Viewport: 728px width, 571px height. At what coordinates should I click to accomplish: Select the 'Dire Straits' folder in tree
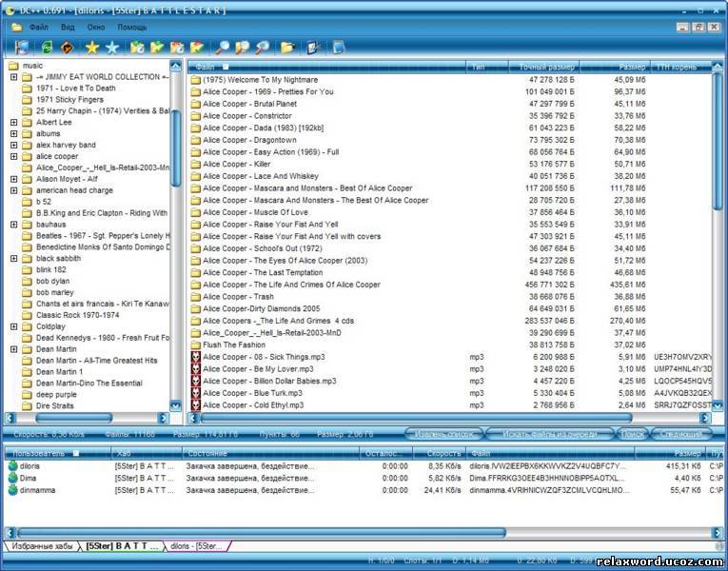point(55,405)
